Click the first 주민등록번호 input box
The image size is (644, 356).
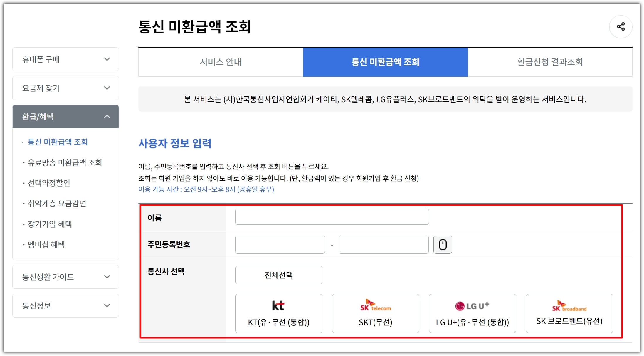click(279, 244)
